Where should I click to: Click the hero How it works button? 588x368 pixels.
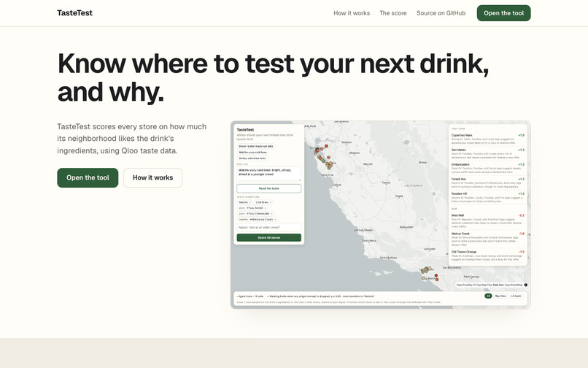pos(153,177)
